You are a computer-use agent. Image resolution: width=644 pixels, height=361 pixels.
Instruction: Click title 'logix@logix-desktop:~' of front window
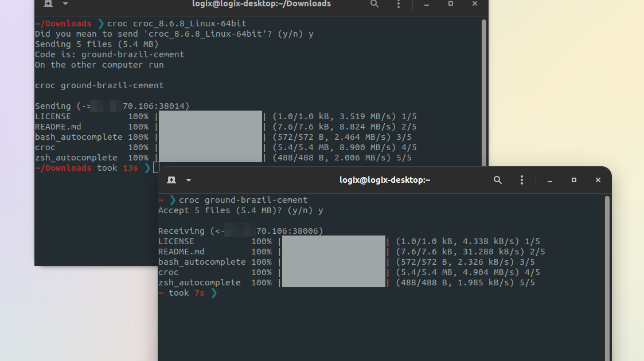tap(385, 180)
